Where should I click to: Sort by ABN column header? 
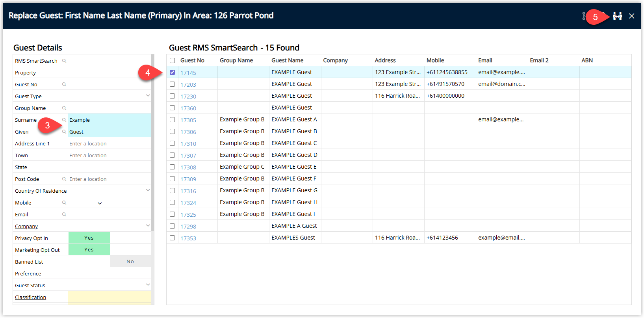coord(587,60)
